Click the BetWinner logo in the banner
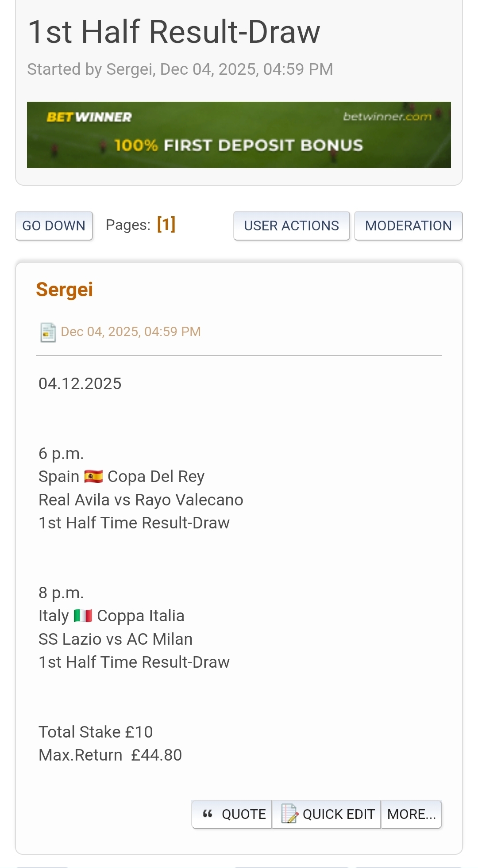 coord(89,117)
